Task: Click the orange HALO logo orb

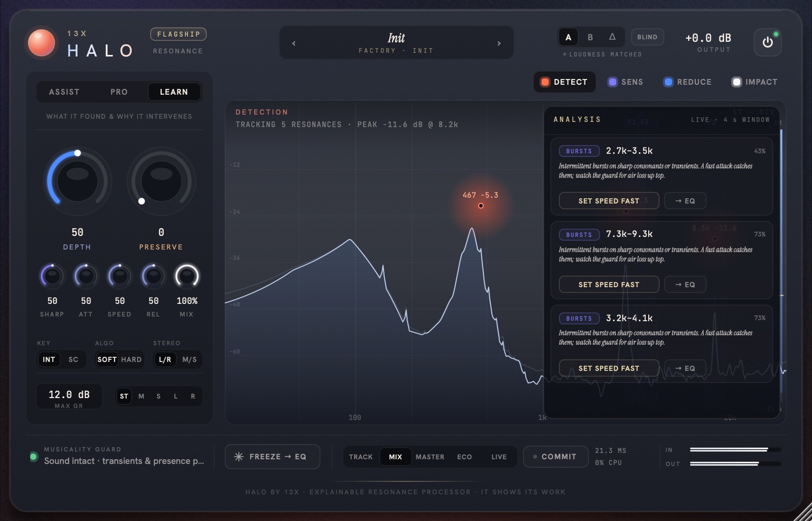Action: pyautogui.click(x=41, y=42)
